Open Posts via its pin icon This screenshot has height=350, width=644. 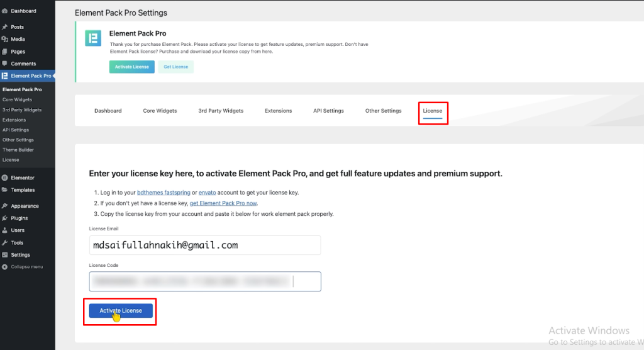(5, 27)
